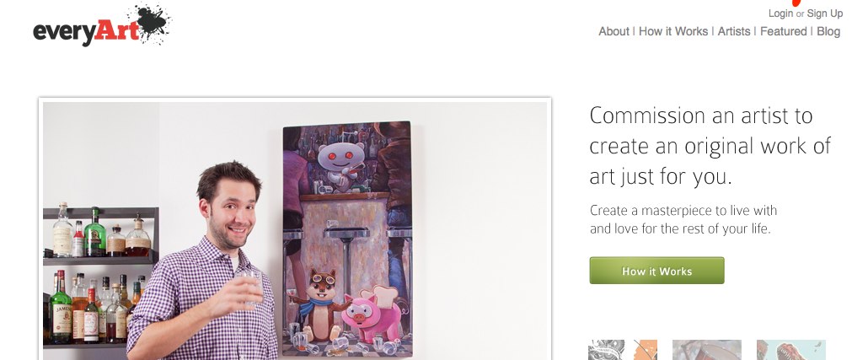Viewport: 868px width, 360px height.
Task: Click the robot alien painting on wall
Action: click(x=348, y=238)
